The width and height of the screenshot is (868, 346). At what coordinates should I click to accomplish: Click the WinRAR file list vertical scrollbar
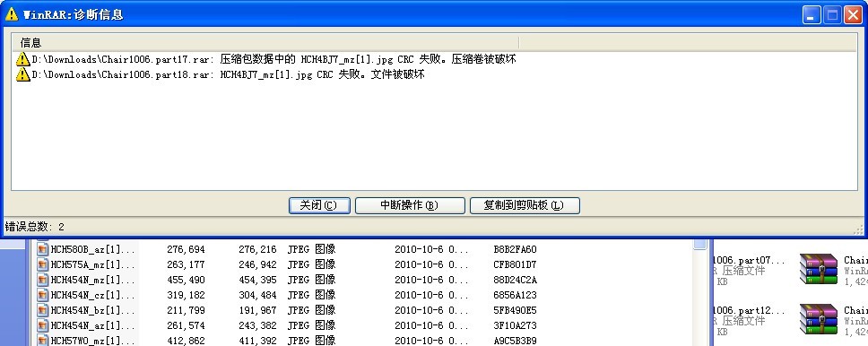(700, 293)
